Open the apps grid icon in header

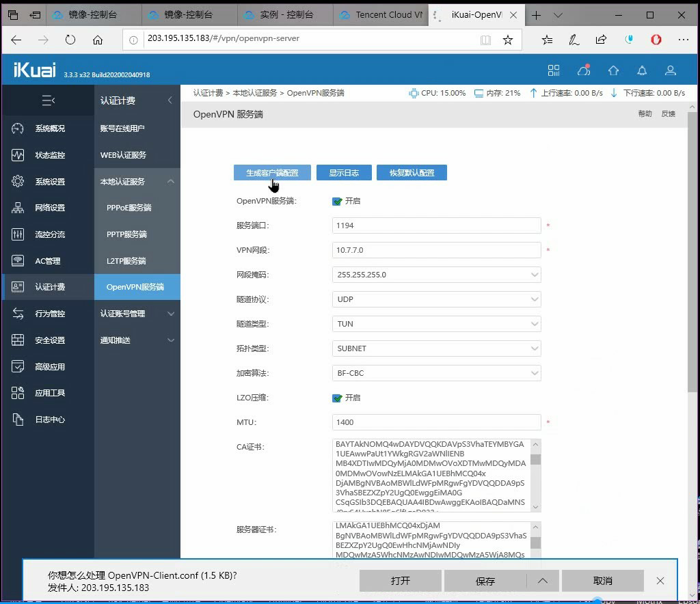(554, 70)
